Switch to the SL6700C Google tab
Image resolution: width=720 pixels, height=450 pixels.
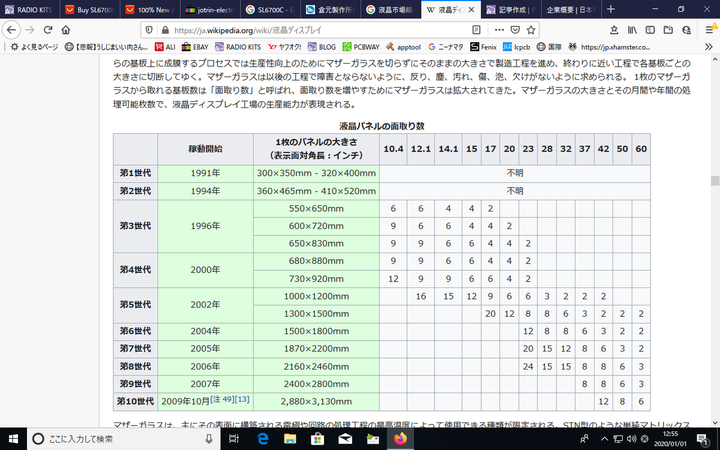click(x=270, y=10)
